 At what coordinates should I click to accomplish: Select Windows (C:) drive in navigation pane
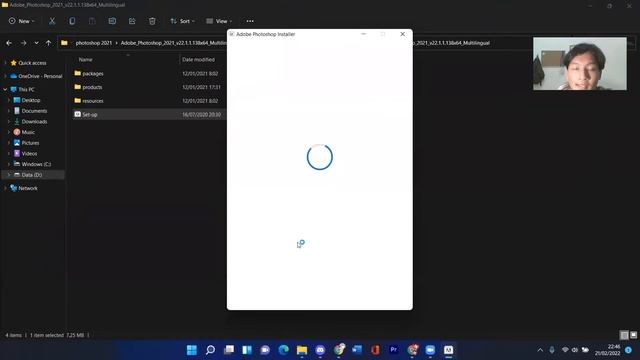36,164
